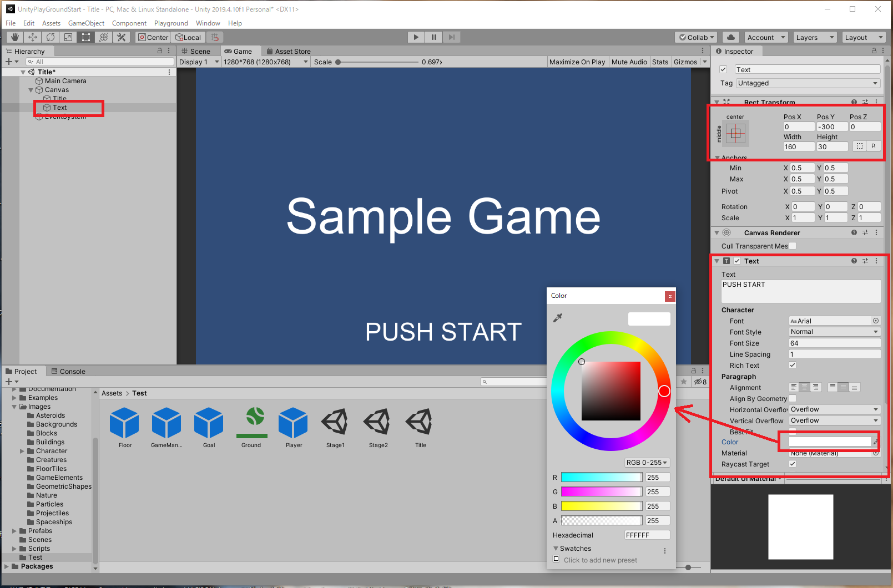Select the Move tool
The height and width of the screenshot is (588, 893).
click(33, 37)
